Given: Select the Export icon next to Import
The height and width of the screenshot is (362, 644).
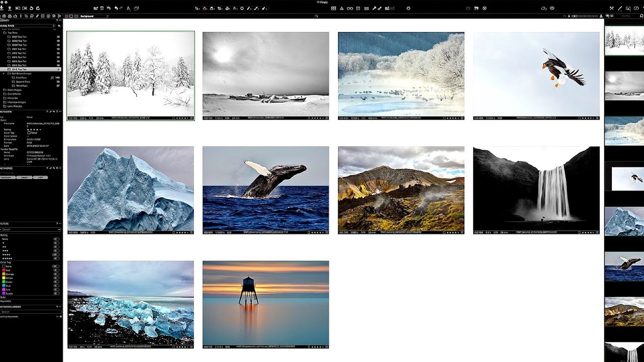Looking at the screenshot, I should tap(10, 9).
